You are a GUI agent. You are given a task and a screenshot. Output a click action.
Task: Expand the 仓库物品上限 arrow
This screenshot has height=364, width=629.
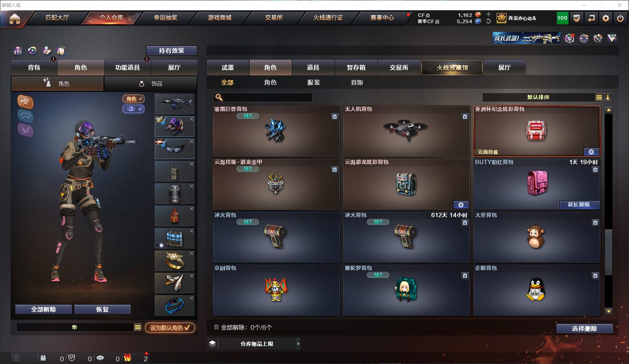pyautogui.click(x=298, y=344)
